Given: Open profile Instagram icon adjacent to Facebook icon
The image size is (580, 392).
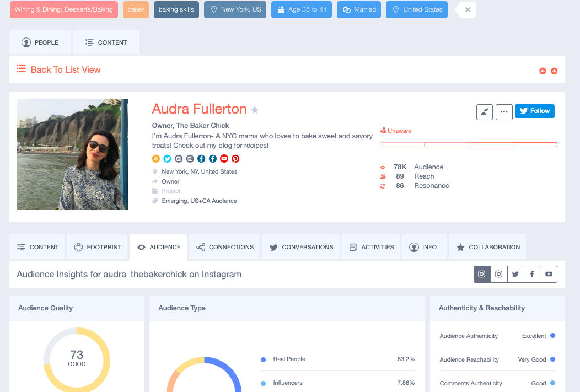Looking at the screenshot, I should 190,159.
